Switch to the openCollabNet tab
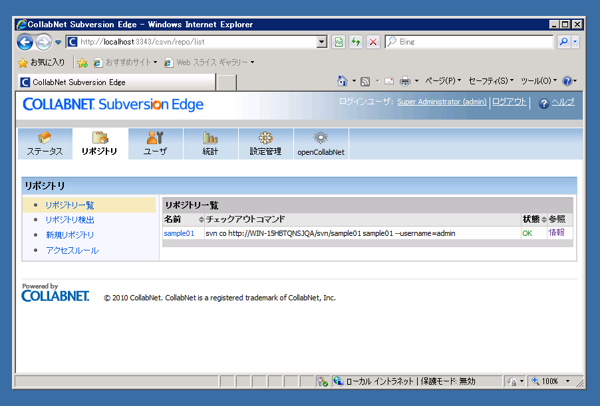600x406 pixels. 321,143
